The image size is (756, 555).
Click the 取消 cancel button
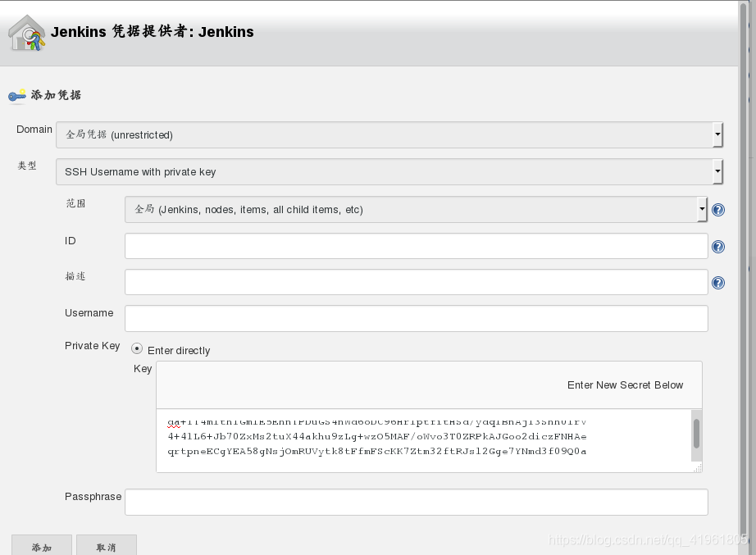pos(107,547)
